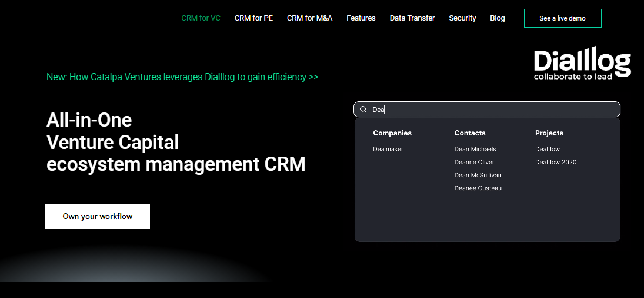This screenshot has height=298, width=644.
Task: Click the search magnifier icon
Action: click(x=363, y=110)
